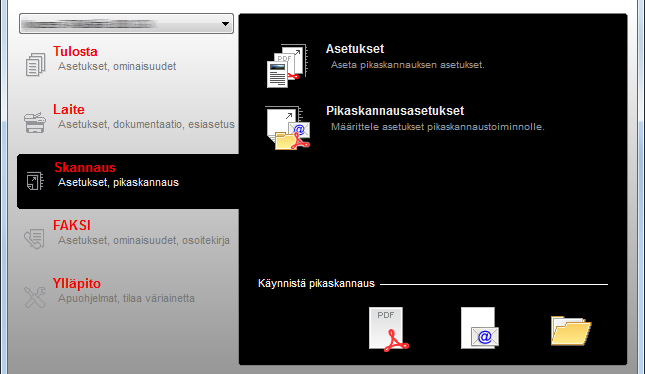Viewport: 645px width, 374px height.
Task: Go to the FAKSI section
Action: [72, 225]
